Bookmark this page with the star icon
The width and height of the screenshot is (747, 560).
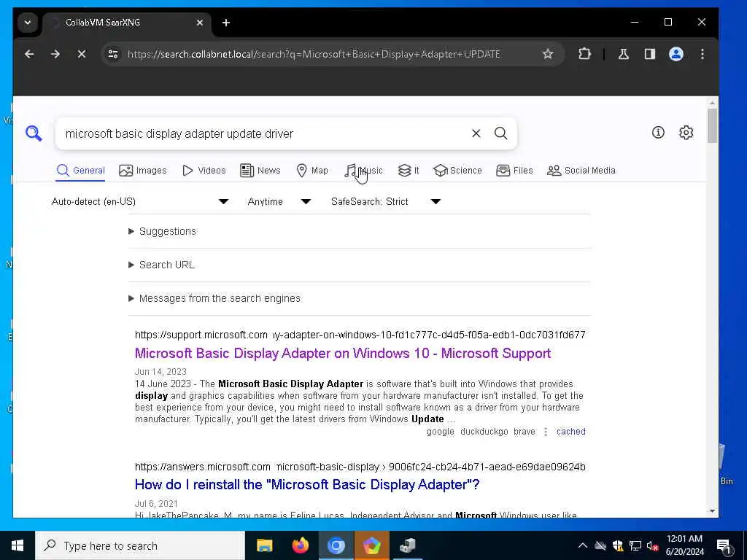pos(548,54)
